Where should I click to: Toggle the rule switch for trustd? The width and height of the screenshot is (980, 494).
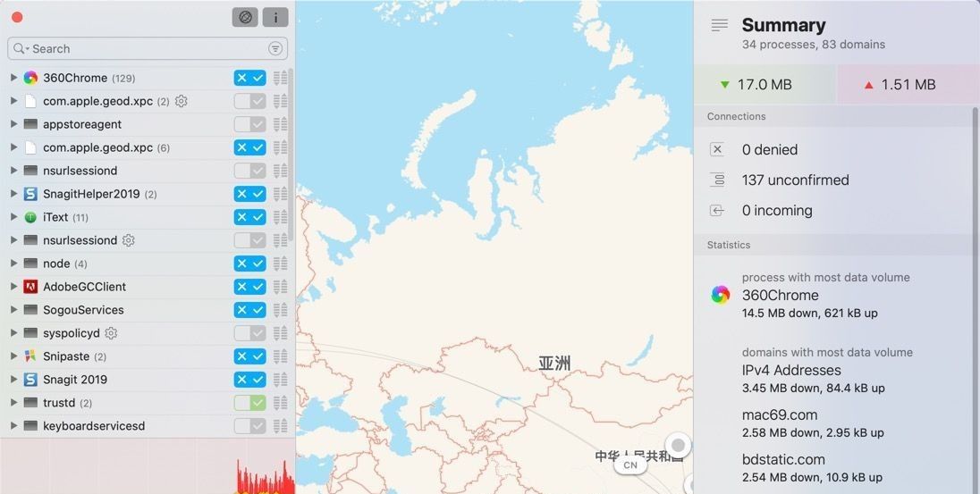(249, 403)
